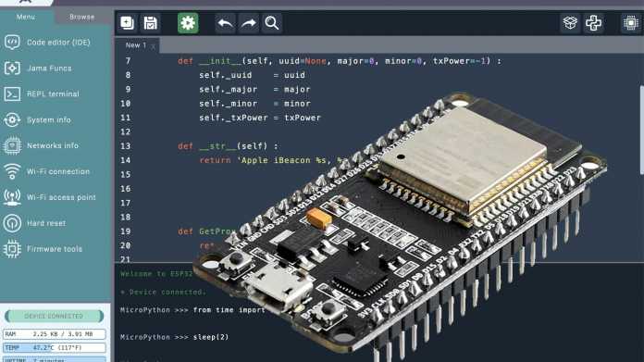Open search with the magnifier icon
This screenshot has height=362, width=644.
coord(272,23)
